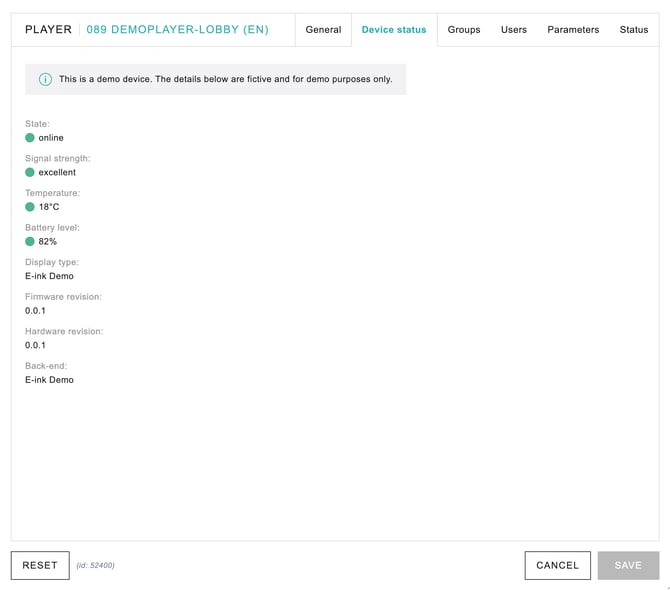This screenshot has height=590, width=670.
Task: Click the green temperature status dot
Action: click(30, 207)
